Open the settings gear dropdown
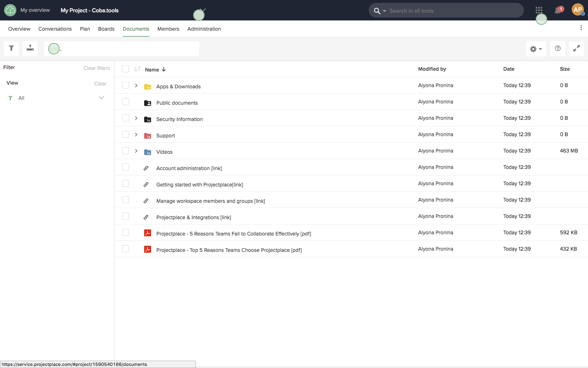 coord(536,49)
